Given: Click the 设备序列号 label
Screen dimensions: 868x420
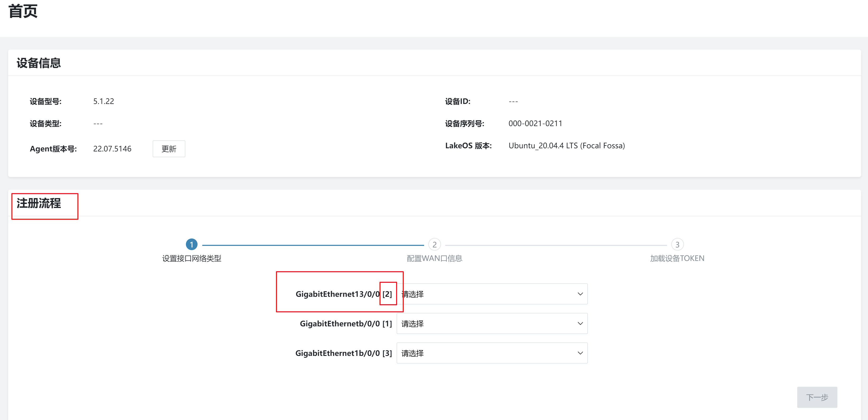Looking at the screenshot, I should coord(465,123).
